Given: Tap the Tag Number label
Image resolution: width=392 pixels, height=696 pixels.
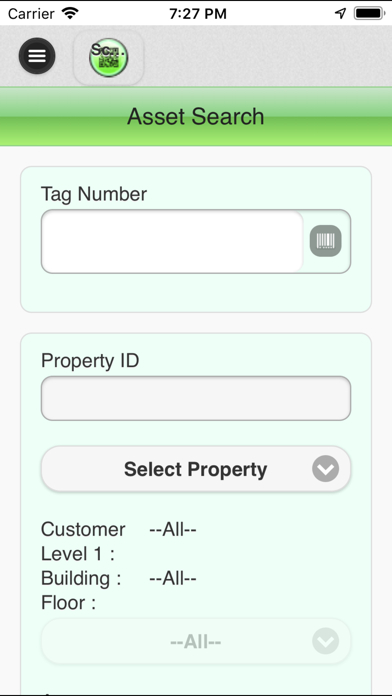Looking at the screenshot, I should pos(94,194).
